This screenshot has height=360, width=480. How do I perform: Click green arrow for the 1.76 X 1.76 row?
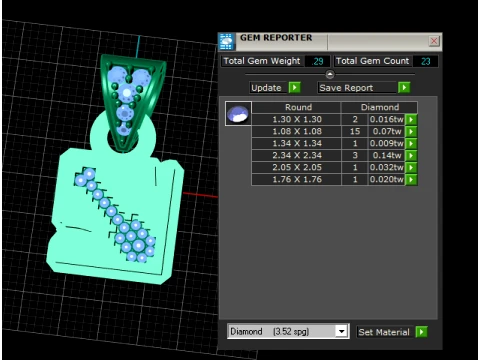[411, 179]
